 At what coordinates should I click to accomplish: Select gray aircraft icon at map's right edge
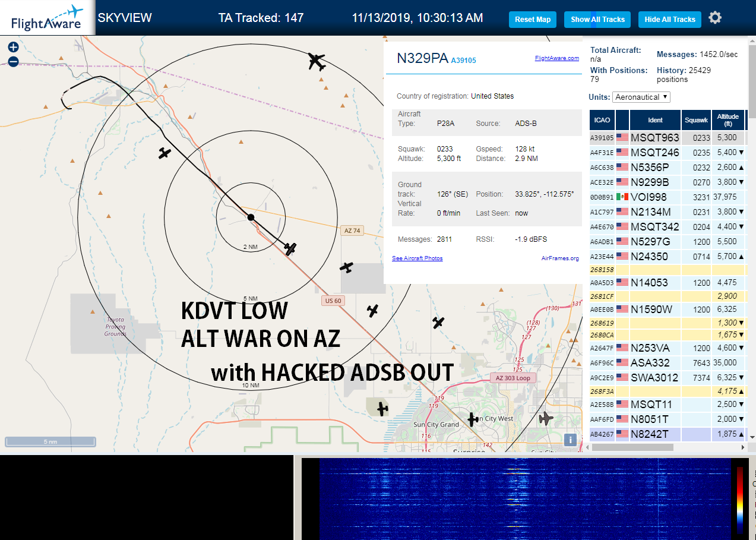[546, 419]
